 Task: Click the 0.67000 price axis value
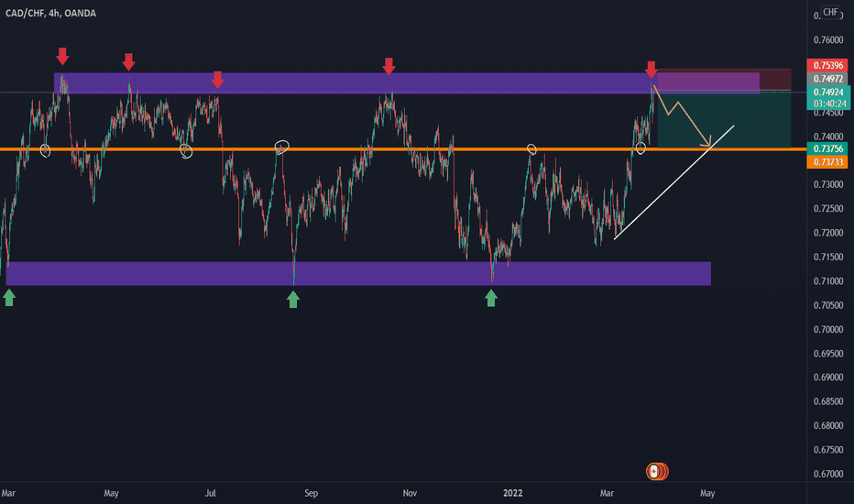(827, 474)
